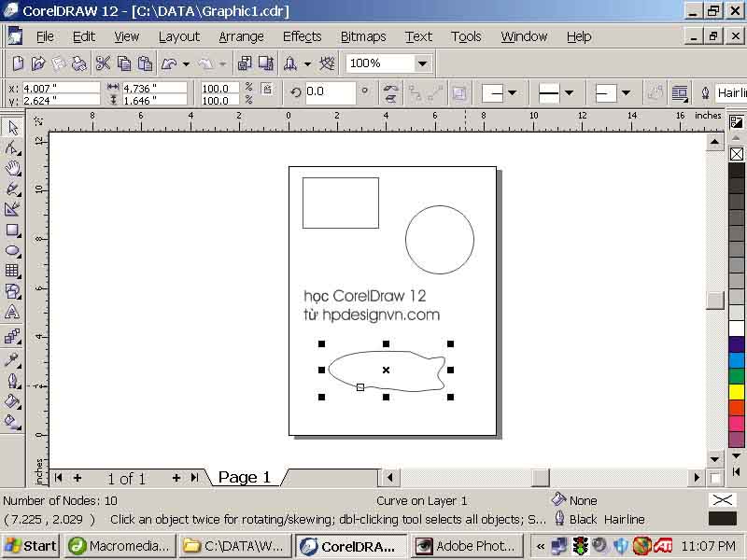747x560 pixels.
Task: Open the Bitmaps menu
Action: click(x=363, y=36)
